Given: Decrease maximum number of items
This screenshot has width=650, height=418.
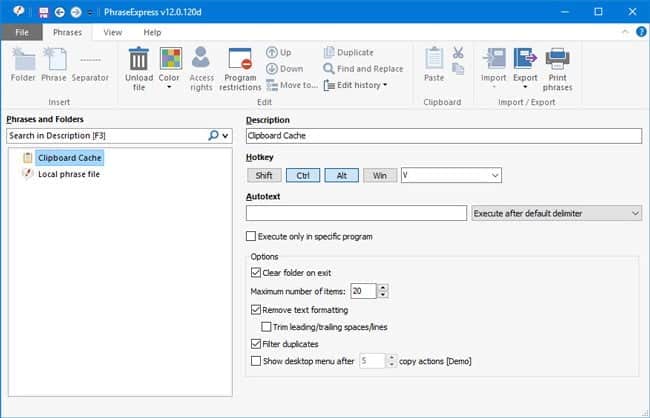Looking at the screenshot, I should click(x=383, y=295).
